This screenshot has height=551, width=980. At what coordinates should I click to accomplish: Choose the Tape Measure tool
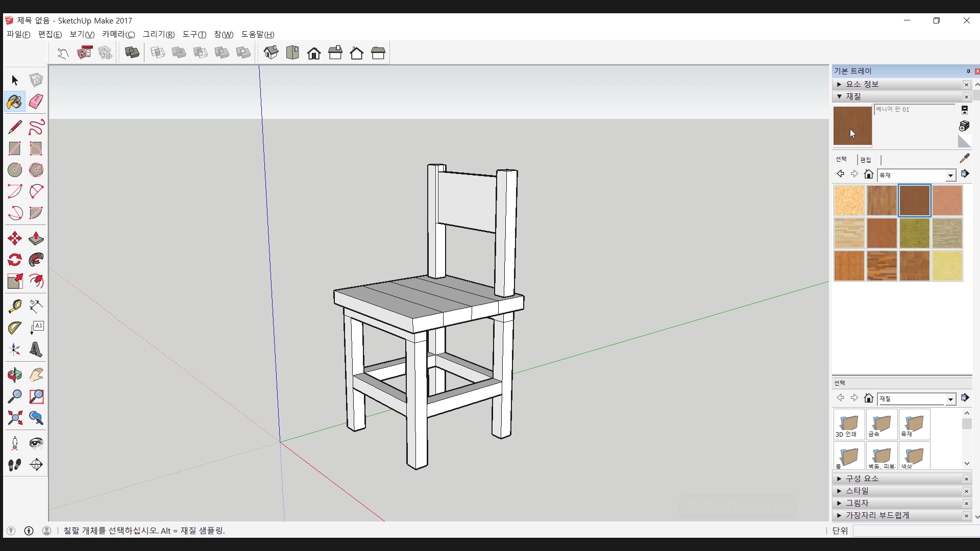pos(15,306)
